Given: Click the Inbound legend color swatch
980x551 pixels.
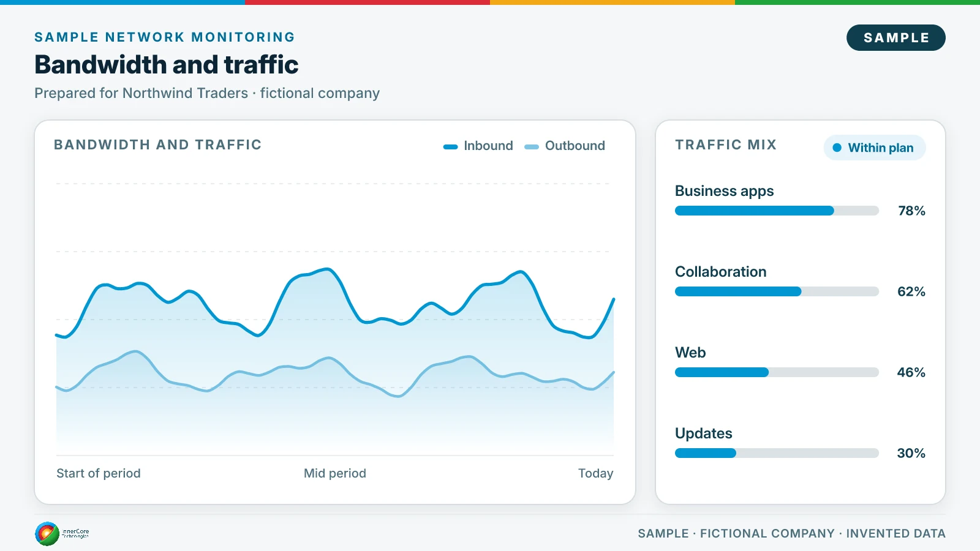Looking at the screenshot, I should point(450,147).
